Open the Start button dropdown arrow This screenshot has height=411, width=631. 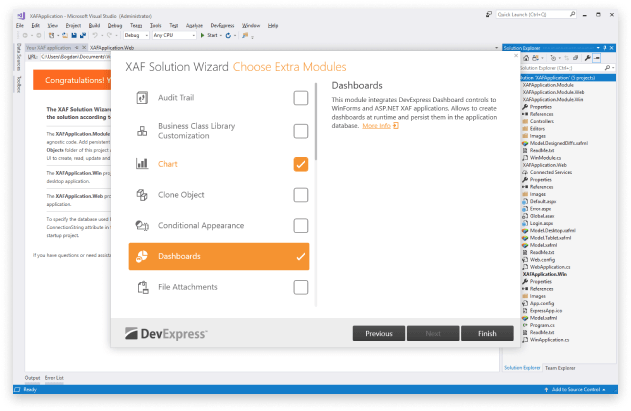pos(221,36)
